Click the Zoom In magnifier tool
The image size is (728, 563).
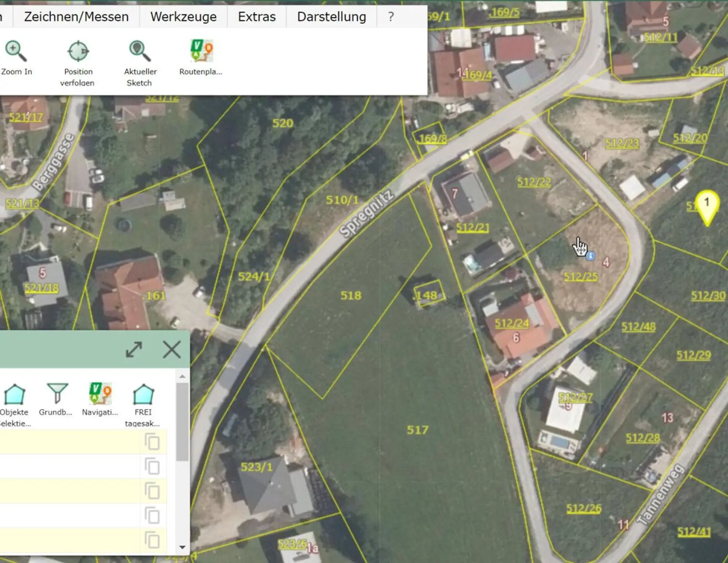click(16, 52)
